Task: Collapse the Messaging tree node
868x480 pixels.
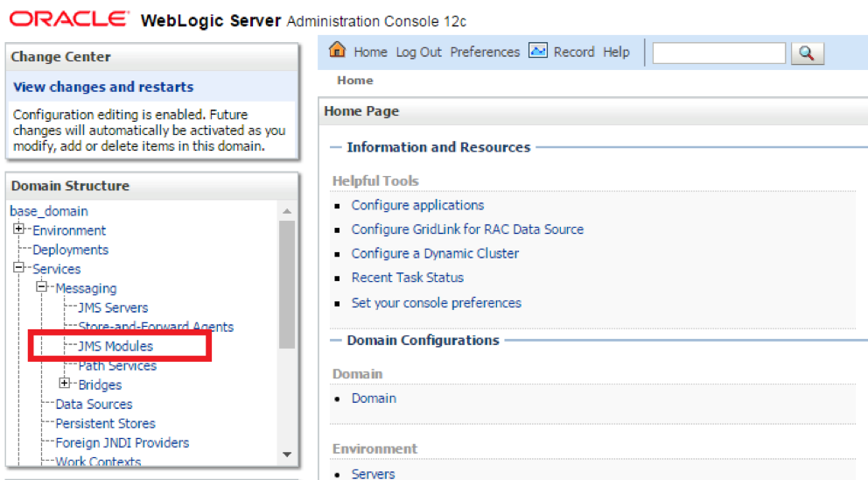Action: (x=41, y=287)
